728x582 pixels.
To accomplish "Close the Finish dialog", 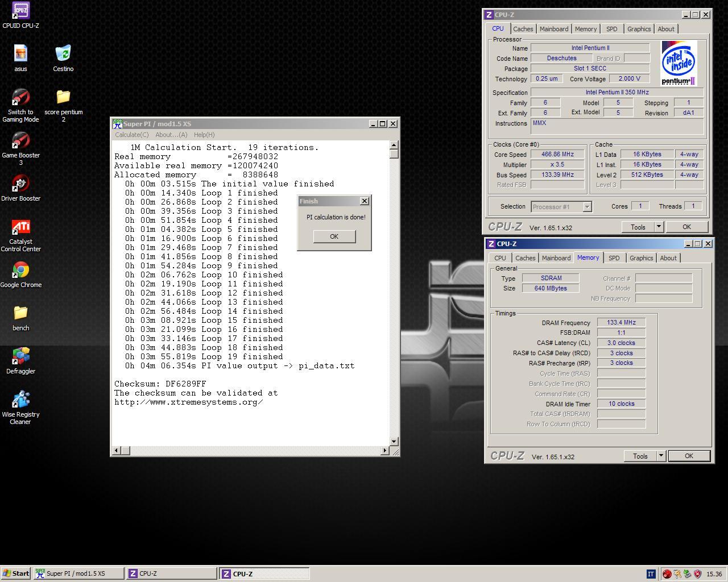I will pos(365,201).
